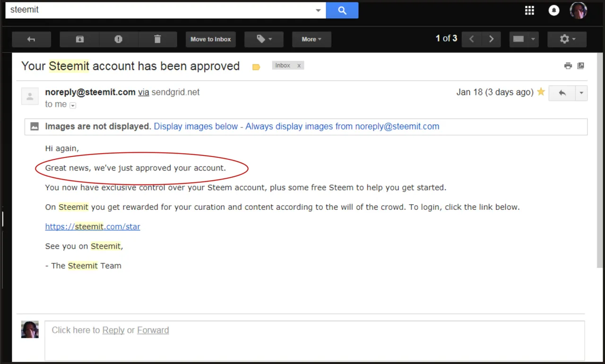Screen dimensions: 605x364
Task: Open the account profile picture at top
Action: 579,10
